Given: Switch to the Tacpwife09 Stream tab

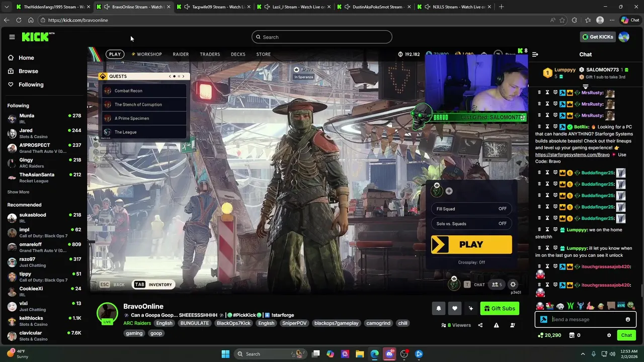Looking at the screenshot, I should (214, 7).
